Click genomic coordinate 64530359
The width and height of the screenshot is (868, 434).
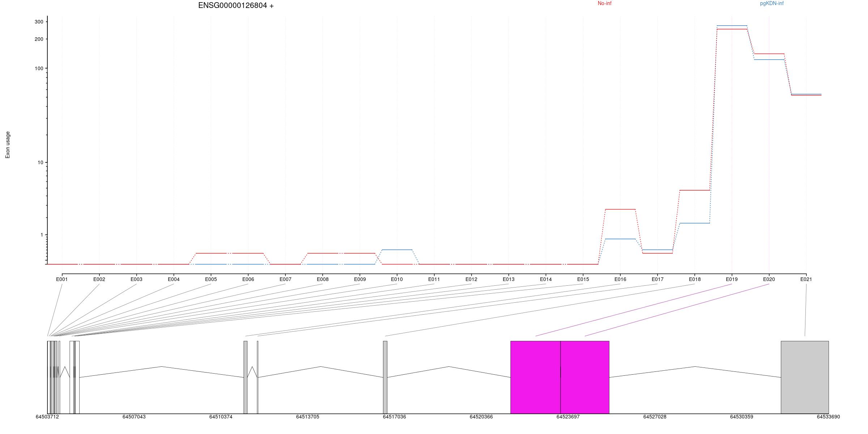click(742, 417)
